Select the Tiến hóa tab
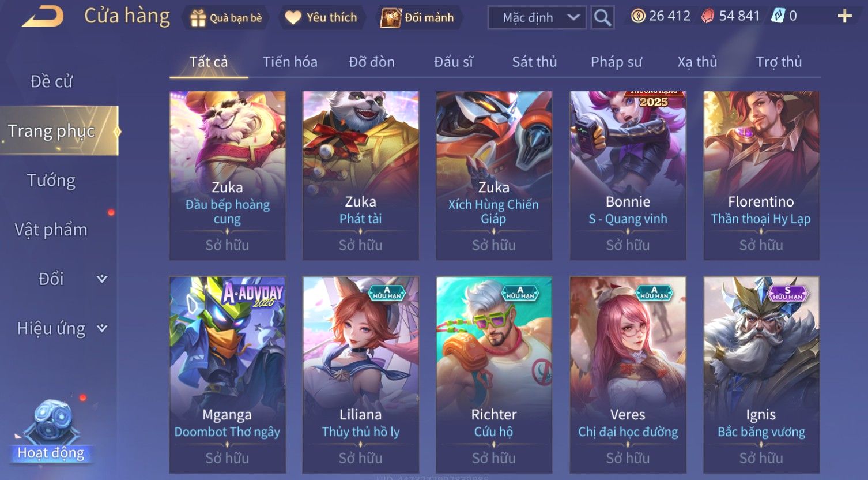The height and width of the screenshot is (480, 868). [290, 62]
